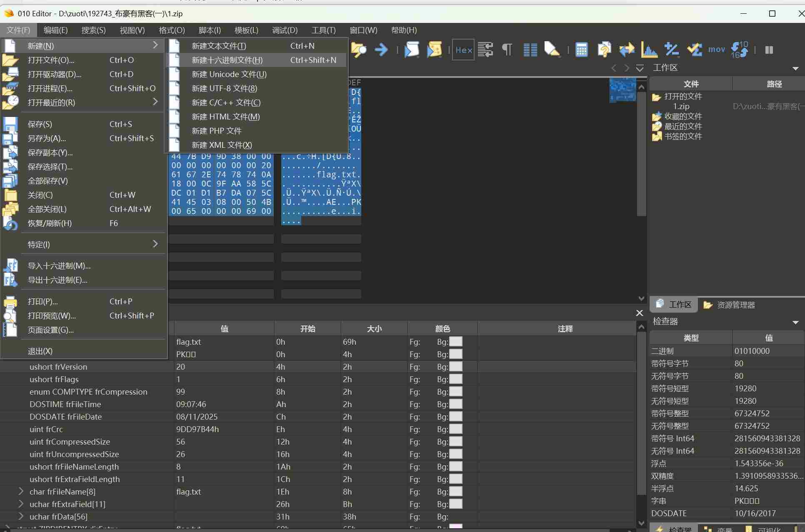Switch to the 资源管理器 tab
This screenshot has height=532, width=805.
click(x=730, y=305)
